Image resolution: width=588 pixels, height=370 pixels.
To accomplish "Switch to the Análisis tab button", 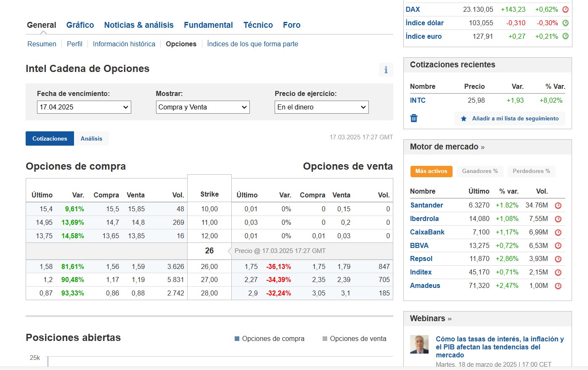I will point(91,138).
